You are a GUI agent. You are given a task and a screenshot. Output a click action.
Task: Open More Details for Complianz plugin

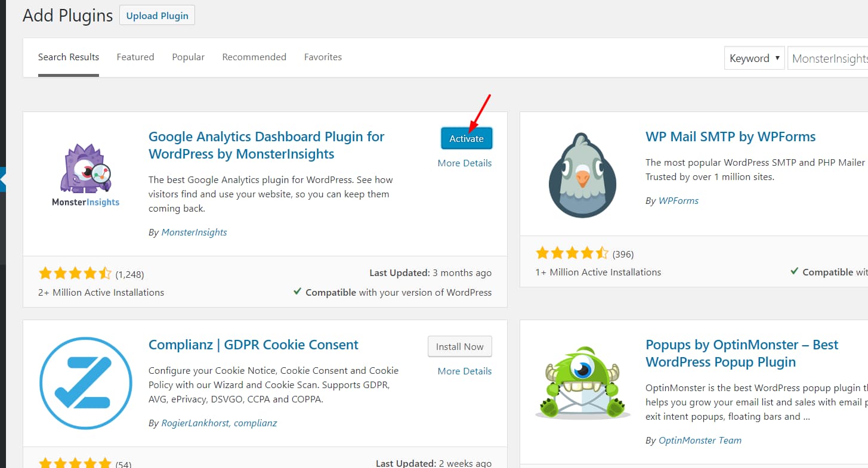pyautogui.click(x=464, y=371)
